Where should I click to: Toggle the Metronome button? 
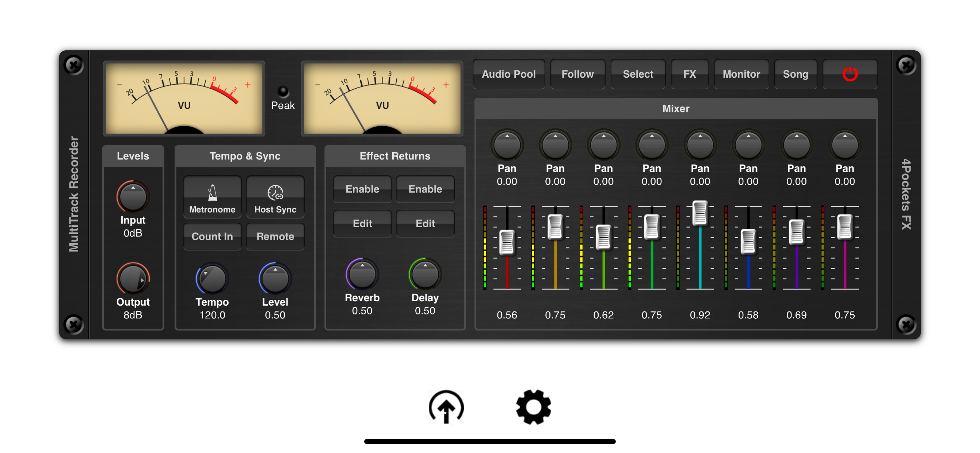coord(212,197)
